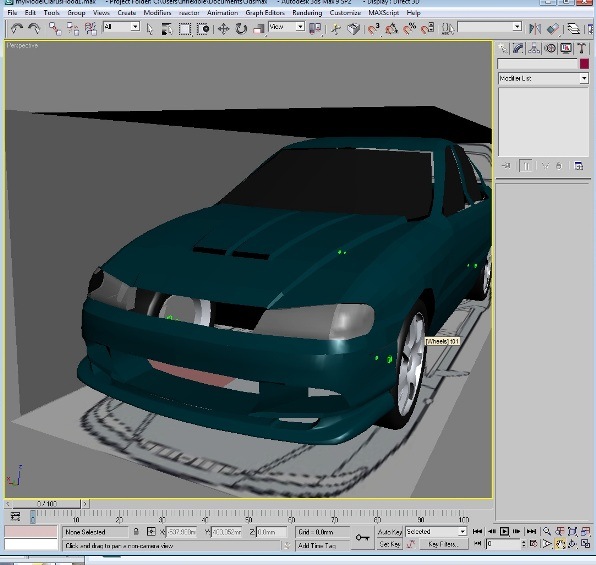Open the selection filter All dropdown
Screen dimensions: 596x565
(122, 27)
